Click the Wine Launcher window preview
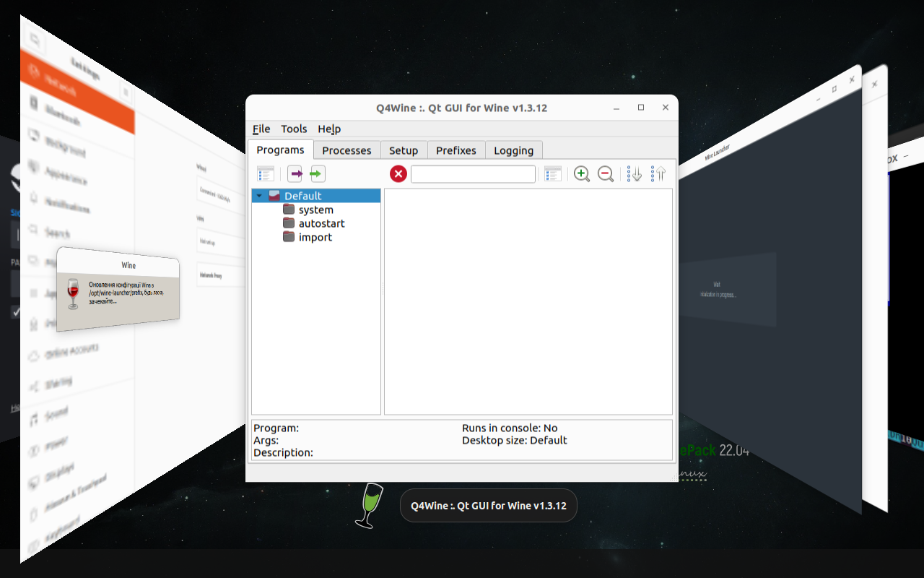The height and width of the screenshot is (578, 924). coord(769,289)
